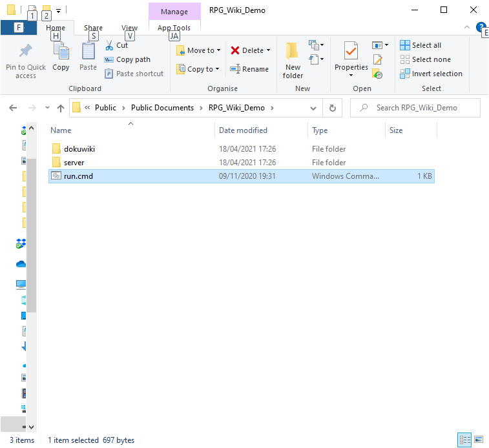Click the This PC icon in navigation pane
The image size is (489, 448).
21,285
